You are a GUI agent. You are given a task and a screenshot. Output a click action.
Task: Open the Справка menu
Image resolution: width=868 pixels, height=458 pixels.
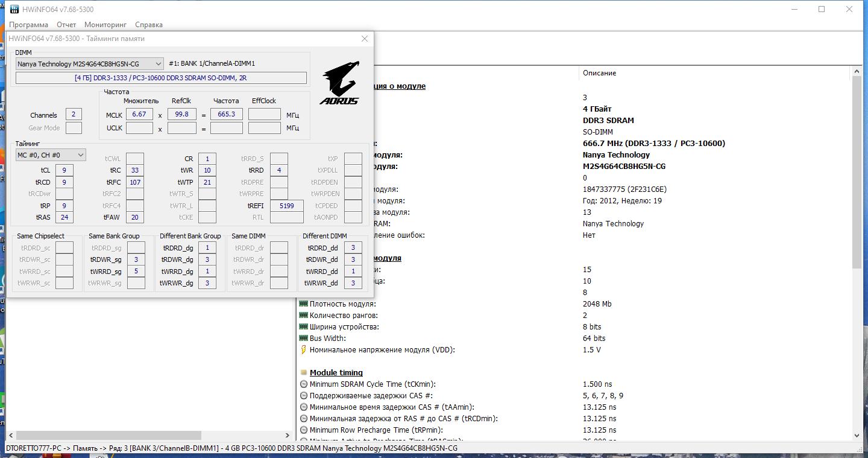pyautogui.click(x=149, y=25)
